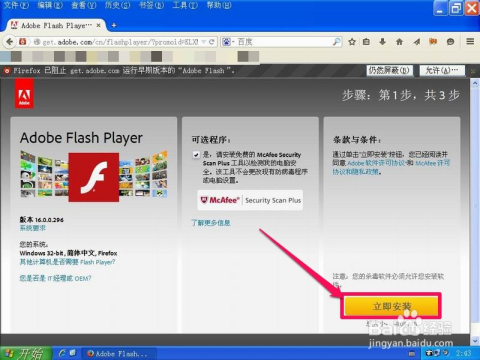Uncheck the McAfee Security Scan Plus checkbox

196,155
